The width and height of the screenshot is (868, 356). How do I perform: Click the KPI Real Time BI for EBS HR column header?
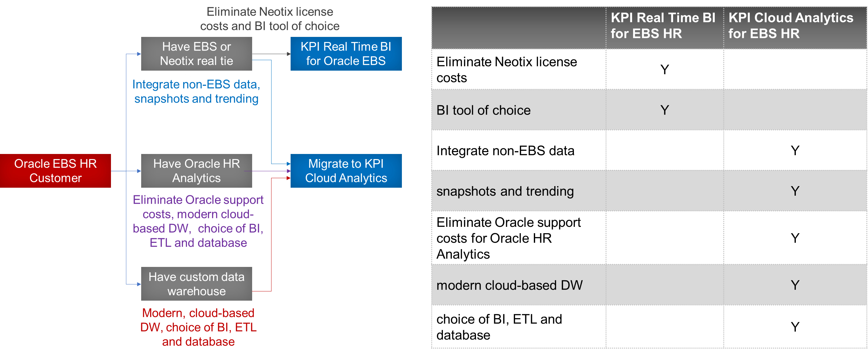(663, 26)
